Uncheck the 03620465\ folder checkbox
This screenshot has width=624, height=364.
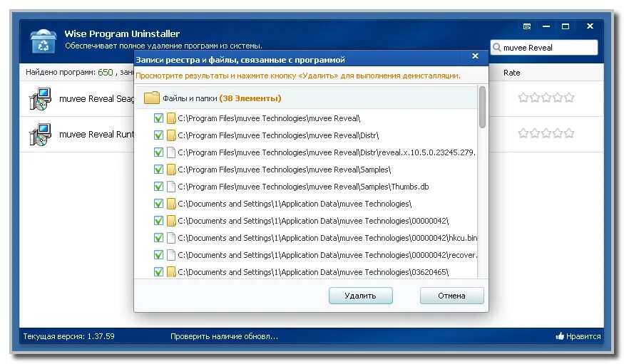[158, 272]
